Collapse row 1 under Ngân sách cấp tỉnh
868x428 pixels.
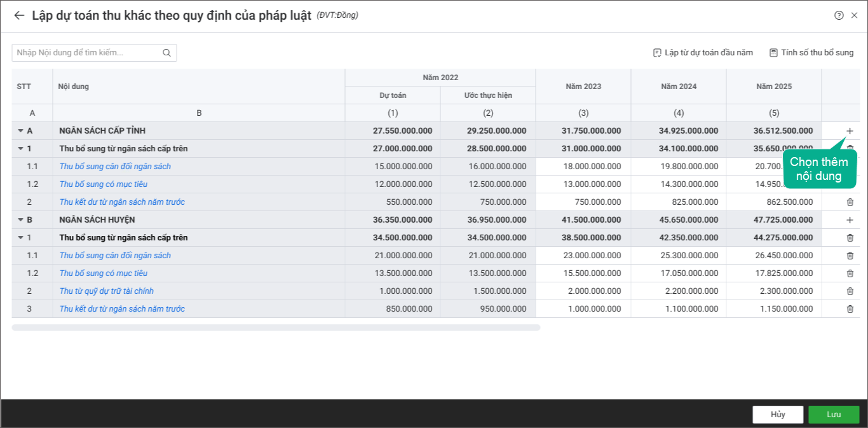[x=20, y=149]
